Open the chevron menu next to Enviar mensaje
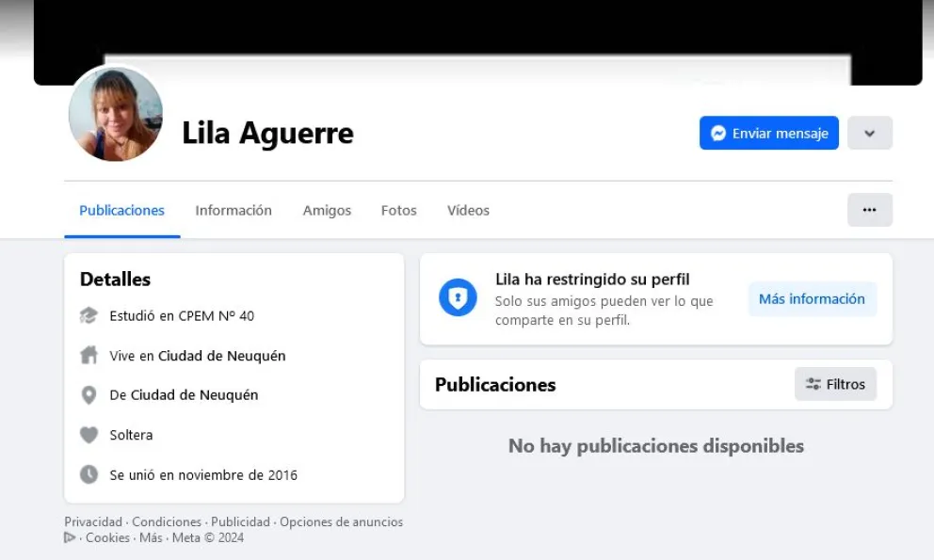 pos(869,133)
